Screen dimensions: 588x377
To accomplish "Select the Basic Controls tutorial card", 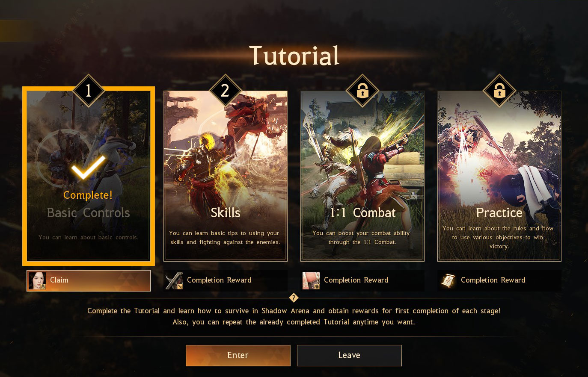I will (x=89, y=176).
